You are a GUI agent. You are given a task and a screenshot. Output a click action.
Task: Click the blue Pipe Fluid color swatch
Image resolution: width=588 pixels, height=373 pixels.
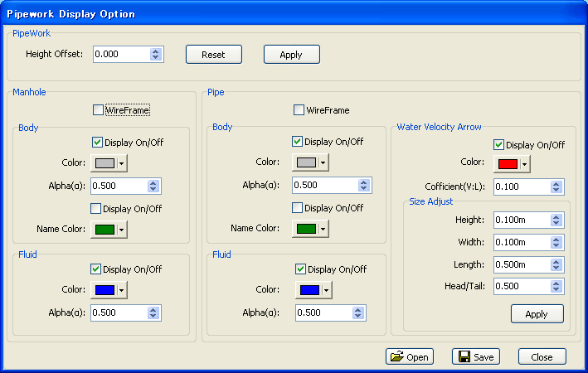(x=309, y=290)
